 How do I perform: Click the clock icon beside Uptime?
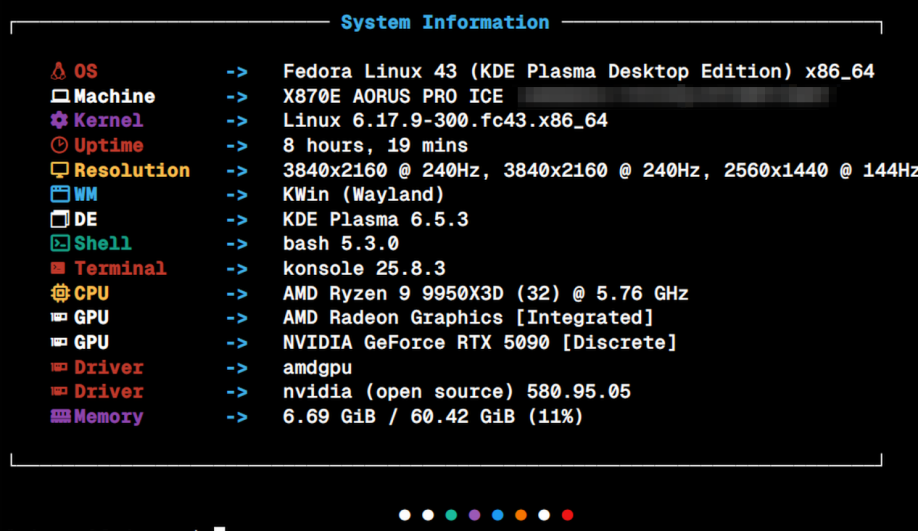(59, 145)
